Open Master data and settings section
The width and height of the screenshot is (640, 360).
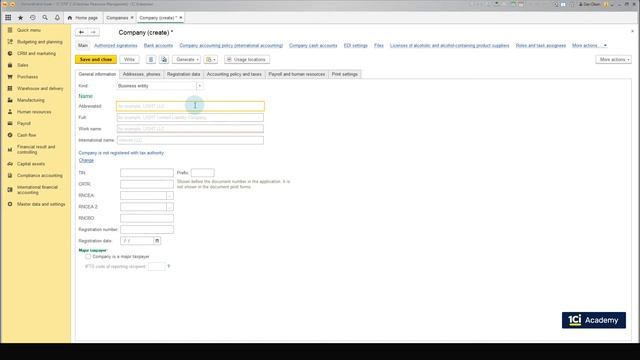pos(41,204)
